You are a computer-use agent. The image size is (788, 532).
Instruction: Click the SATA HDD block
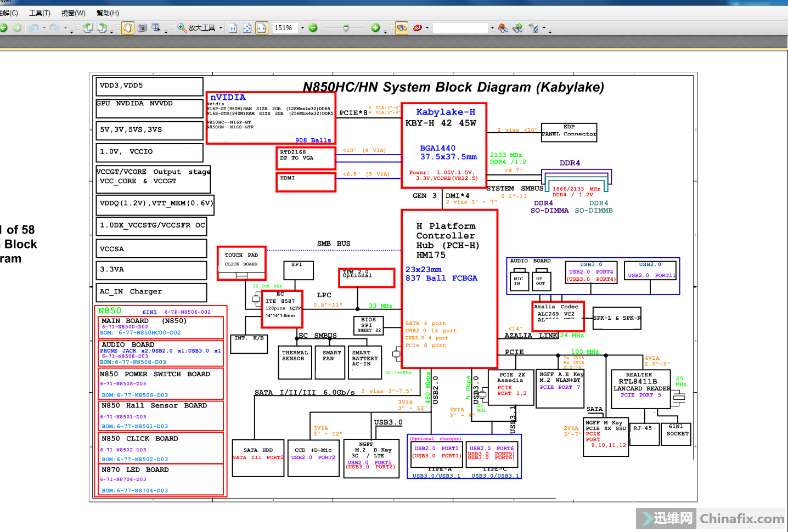(x=258, y=459)
